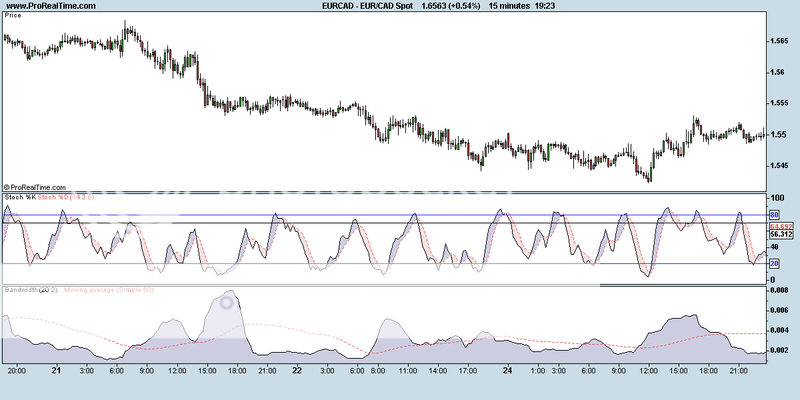Click the date label 22 on time axis
This screenshot has width=800, height=400.
298,369
